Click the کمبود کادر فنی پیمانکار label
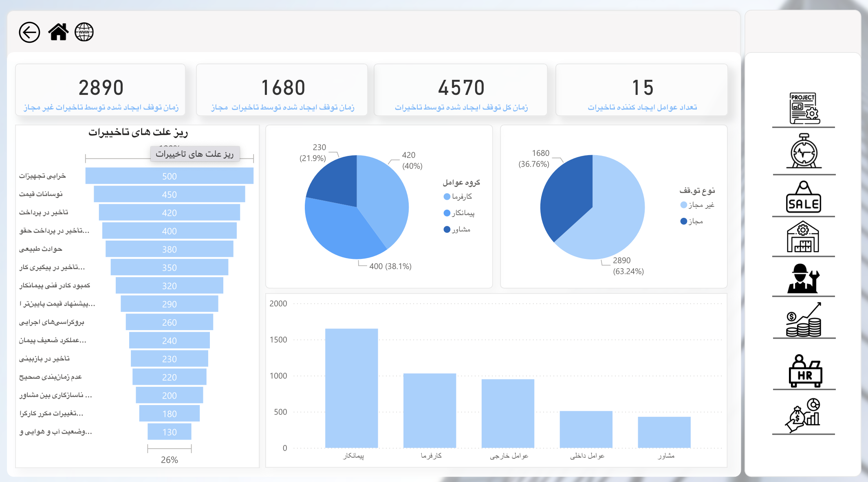This screenshot has width=868, height=482. [55, 285]
